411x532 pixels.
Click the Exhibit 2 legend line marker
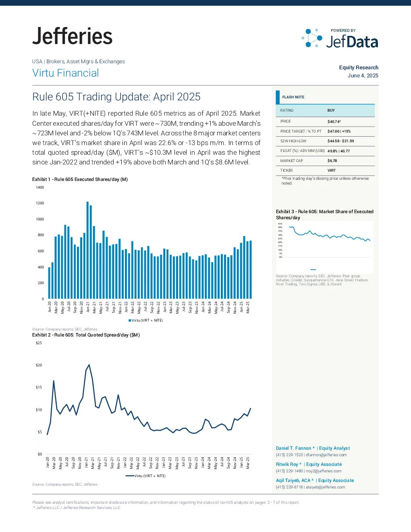[x=130, y=476]
